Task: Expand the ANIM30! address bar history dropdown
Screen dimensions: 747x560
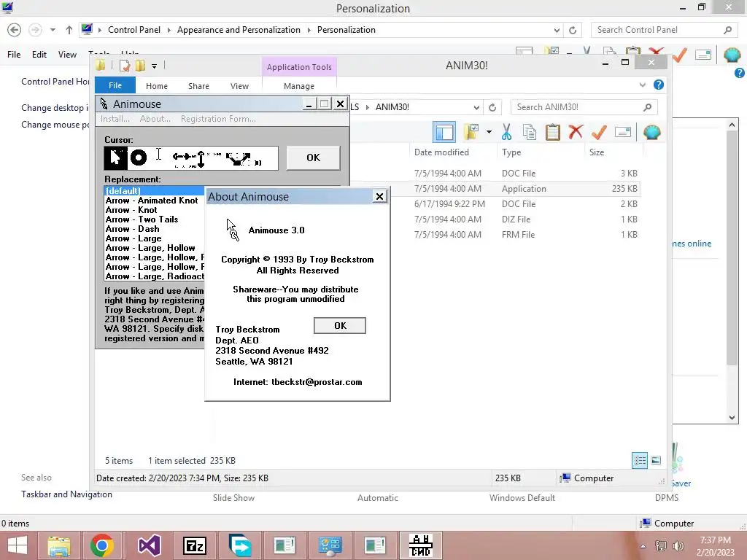Action: tap(476, 107)
